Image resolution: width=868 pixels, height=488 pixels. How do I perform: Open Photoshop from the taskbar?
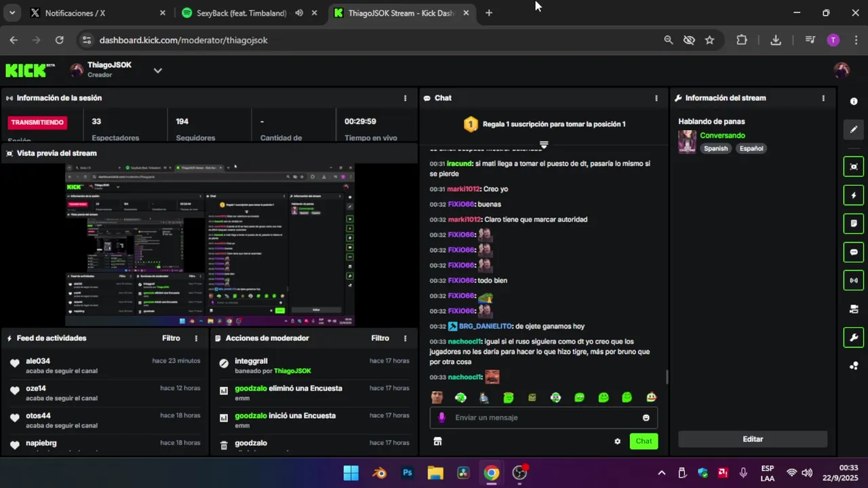pos(407,473)
